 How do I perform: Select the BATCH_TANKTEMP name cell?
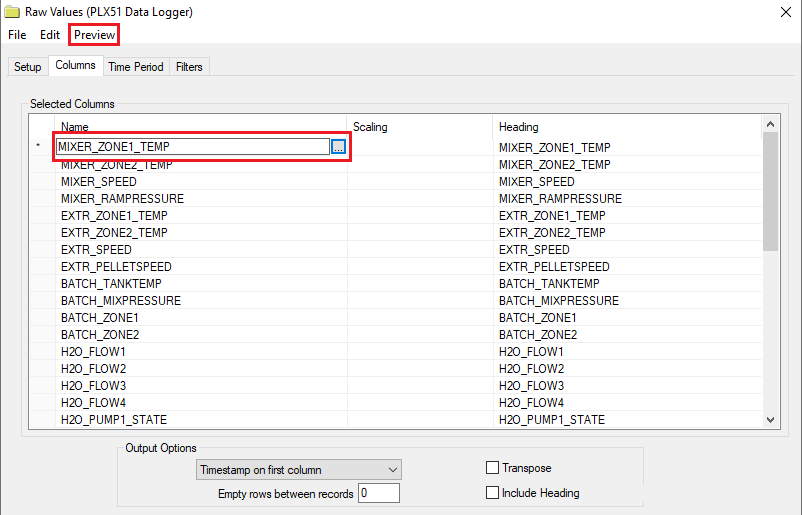click(200, 283)
